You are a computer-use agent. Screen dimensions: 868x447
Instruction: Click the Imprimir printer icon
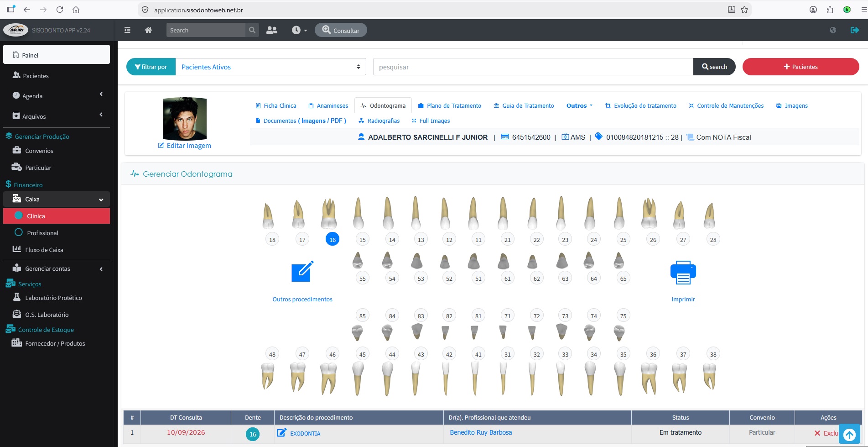tap(683, 273)
